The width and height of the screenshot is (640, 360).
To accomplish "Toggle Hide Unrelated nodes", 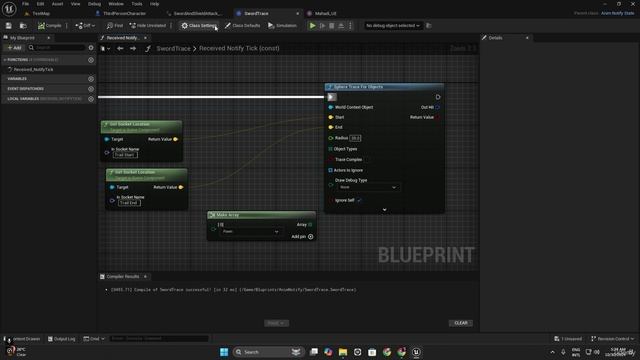I will pos(148,26).
